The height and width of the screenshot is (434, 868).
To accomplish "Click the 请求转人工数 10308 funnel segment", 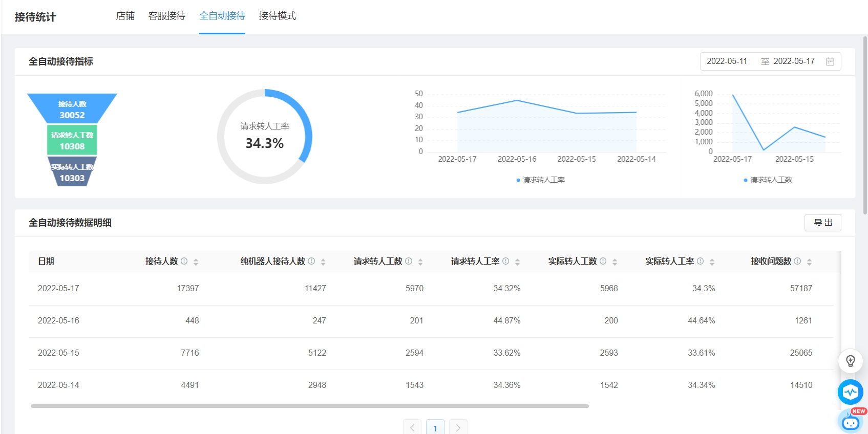I will (72, 140).
